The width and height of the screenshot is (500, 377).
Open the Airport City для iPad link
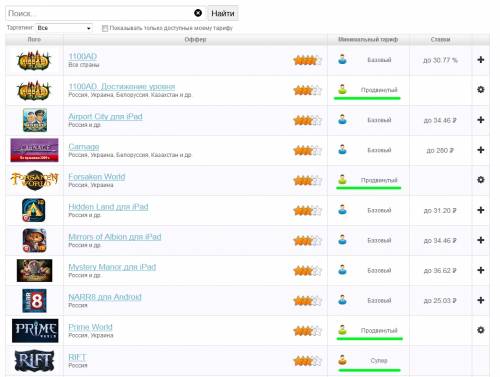coord(105,116)
